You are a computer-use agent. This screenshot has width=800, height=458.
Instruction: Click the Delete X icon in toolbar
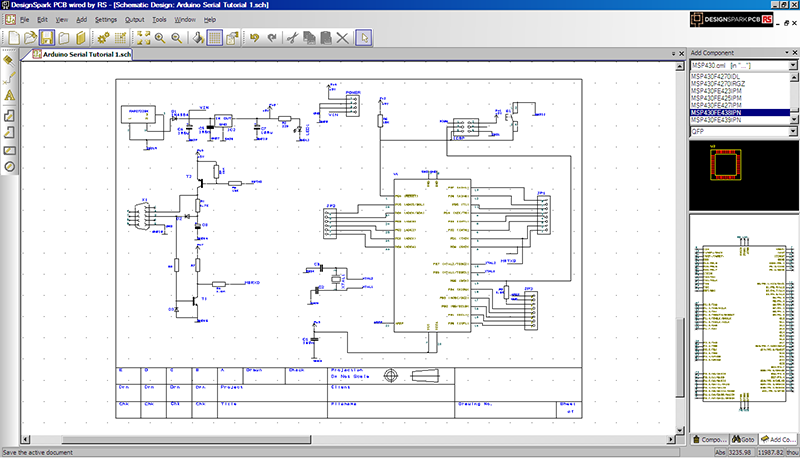click(x=343, y=38)
